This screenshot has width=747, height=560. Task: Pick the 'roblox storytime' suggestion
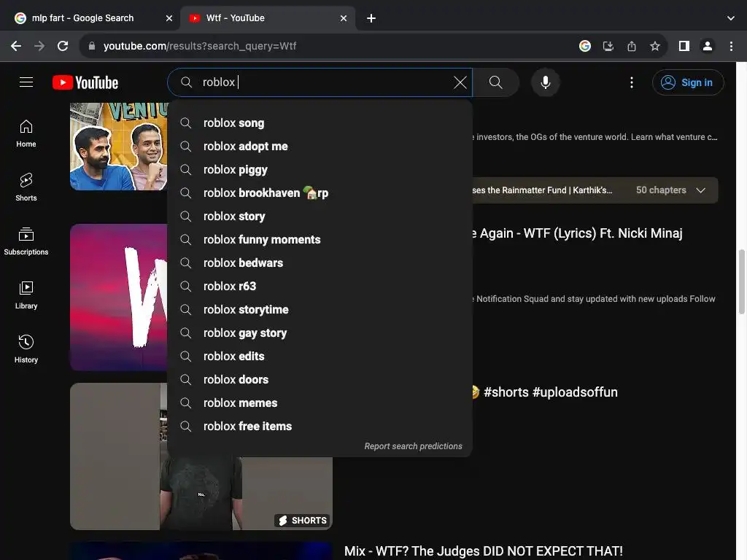(320, 309)
